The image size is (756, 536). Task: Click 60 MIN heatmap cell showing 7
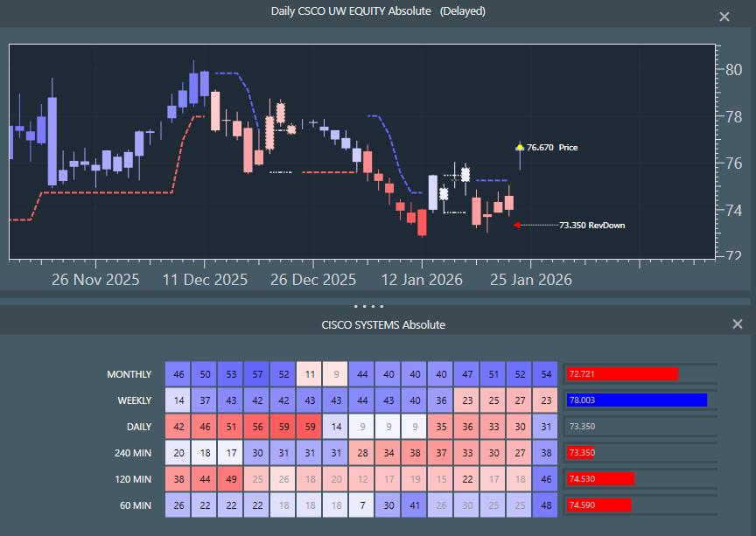pos(362,505)
